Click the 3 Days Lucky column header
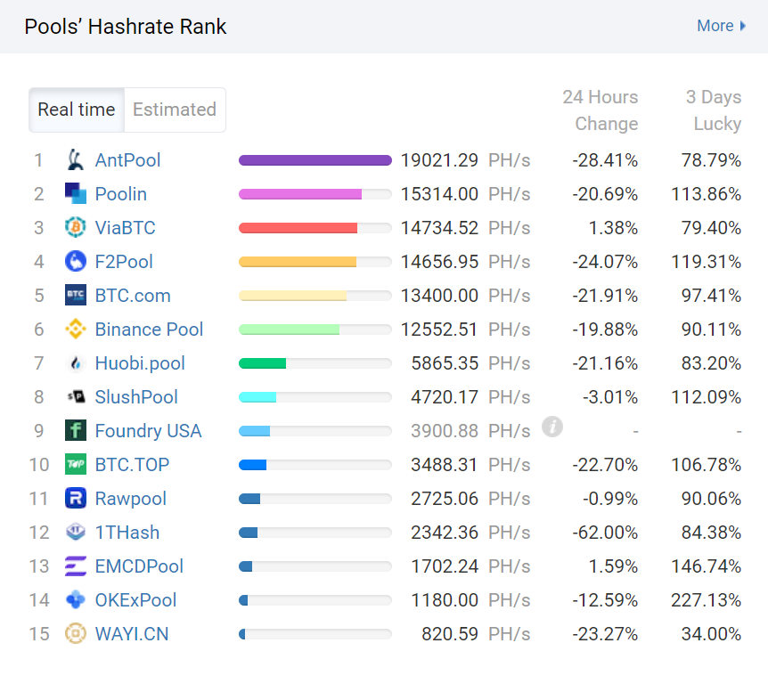This screenshot has height=700, width=768. (714, 110)
